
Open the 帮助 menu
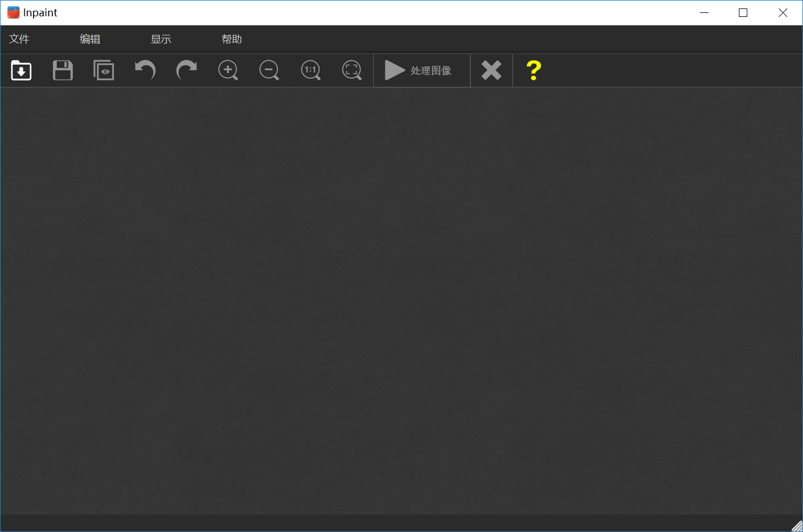pyautogui.click(x=232, y=39)
